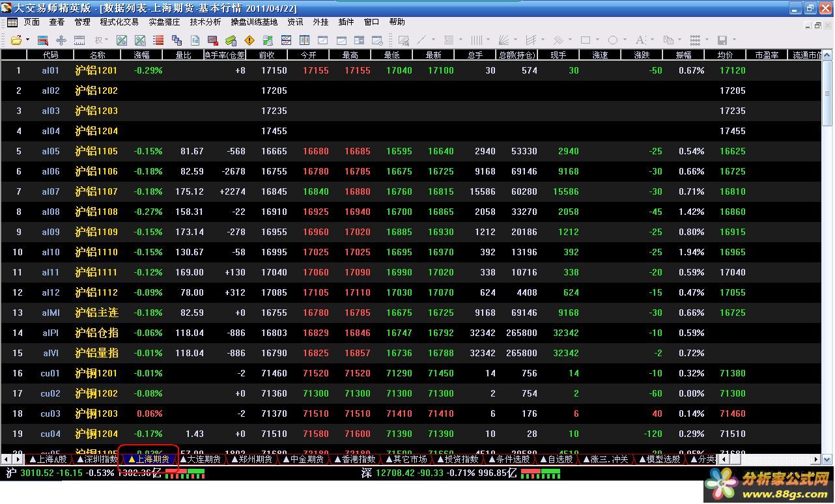The width and height of the screenshot is (835, 504).
Task: Select the 沪铝1201 row name
Action: [x=96, y=70]
